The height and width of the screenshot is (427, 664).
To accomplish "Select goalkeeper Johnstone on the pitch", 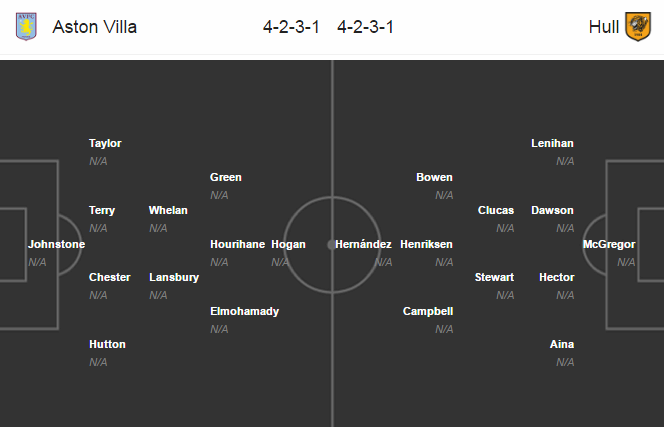I will click(x=56, y=244).
